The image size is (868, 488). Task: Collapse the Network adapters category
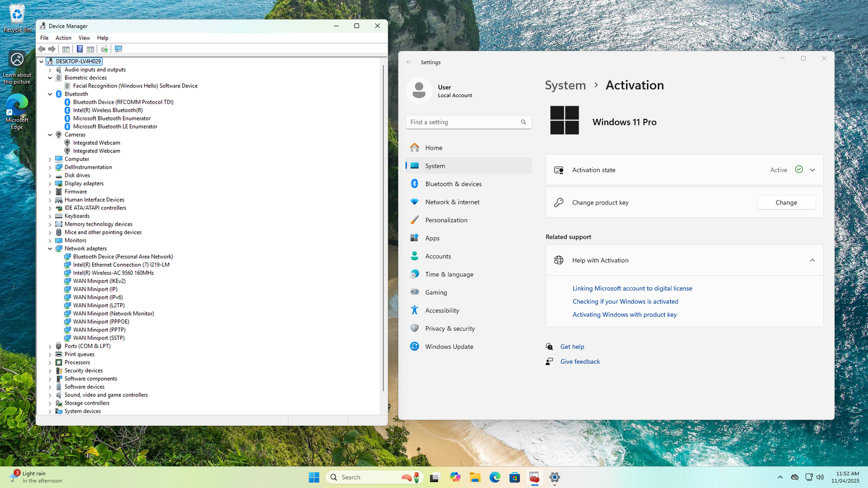(x=50, y=249)
